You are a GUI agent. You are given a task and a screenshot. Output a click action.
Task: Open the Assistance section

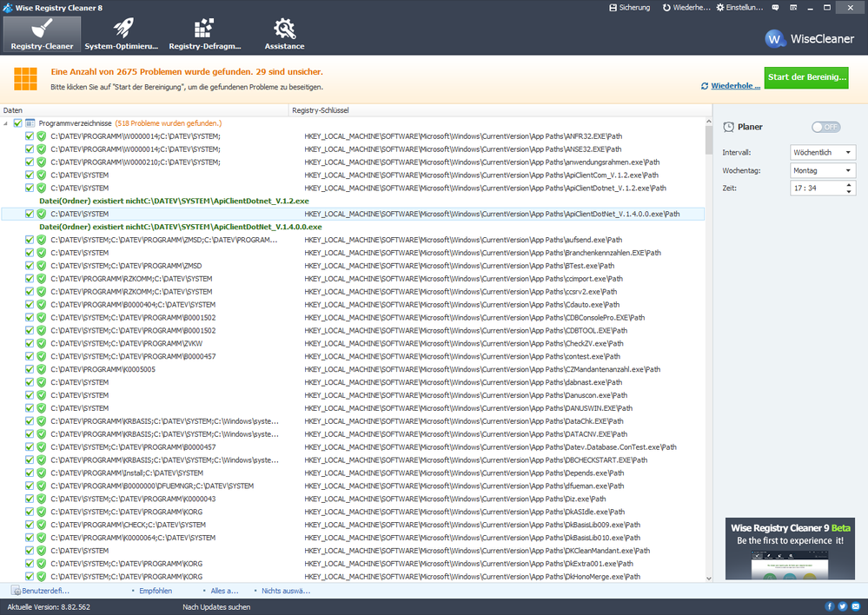pos(284,34)
